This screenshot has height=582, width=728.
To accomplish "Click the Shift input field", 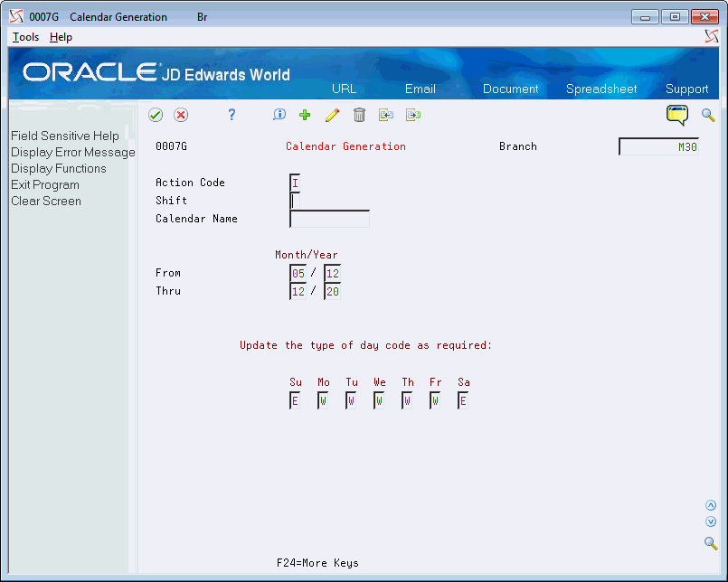I will click(295, 201).
